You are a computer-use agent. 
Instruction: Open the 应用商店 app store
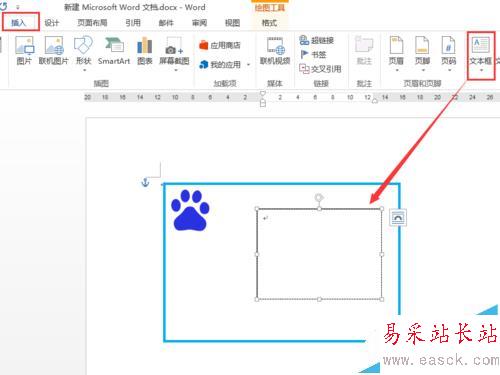[x=220, y=45]
